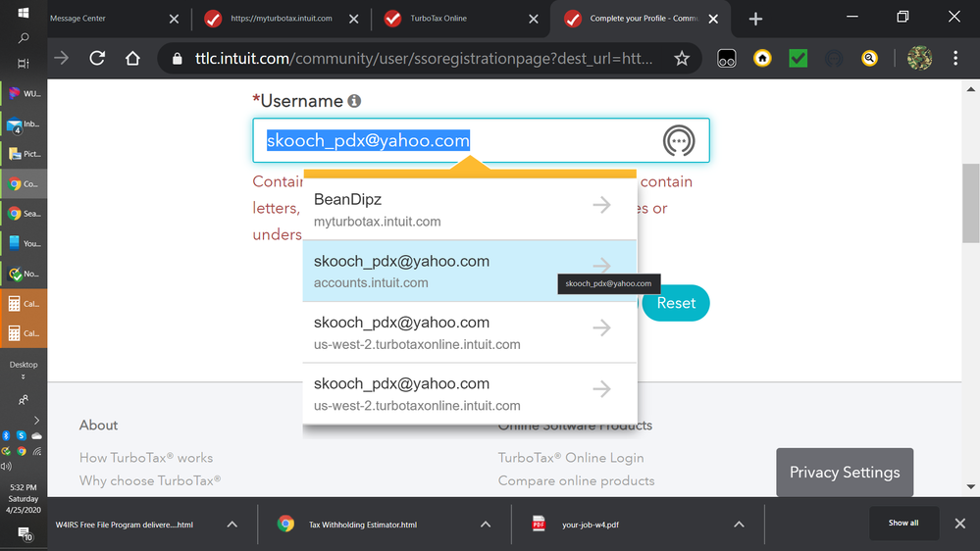Open the People taskbar icon

(x=24, y=400)
